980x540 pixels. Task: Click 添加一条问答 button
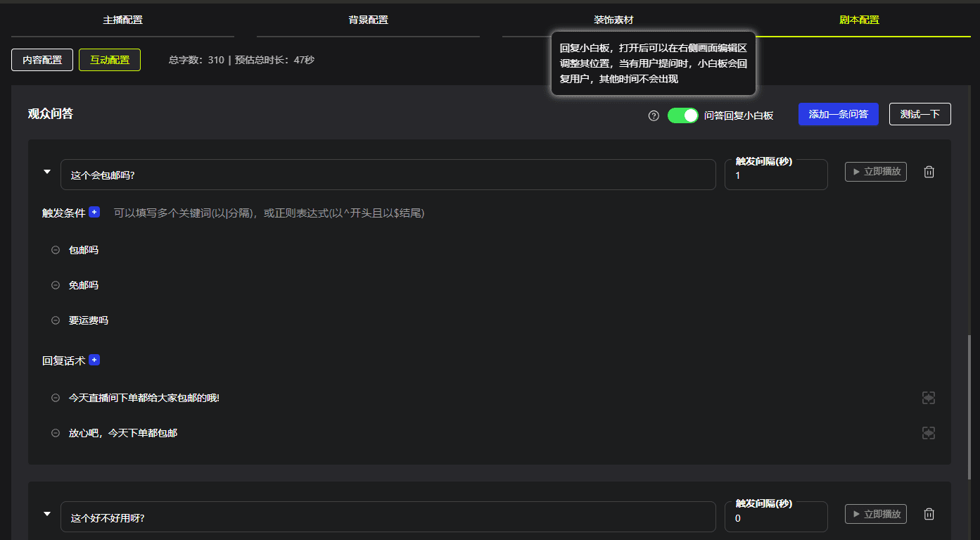(x=839, y=114)
